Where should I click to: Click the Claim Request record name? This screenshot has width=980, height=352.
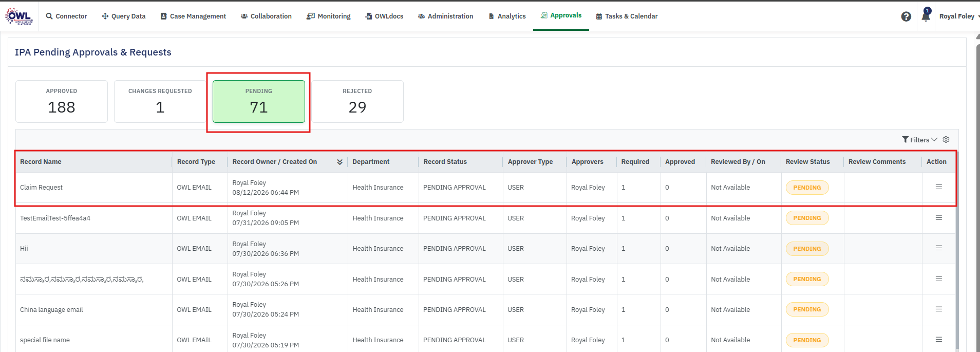point(41,188)
